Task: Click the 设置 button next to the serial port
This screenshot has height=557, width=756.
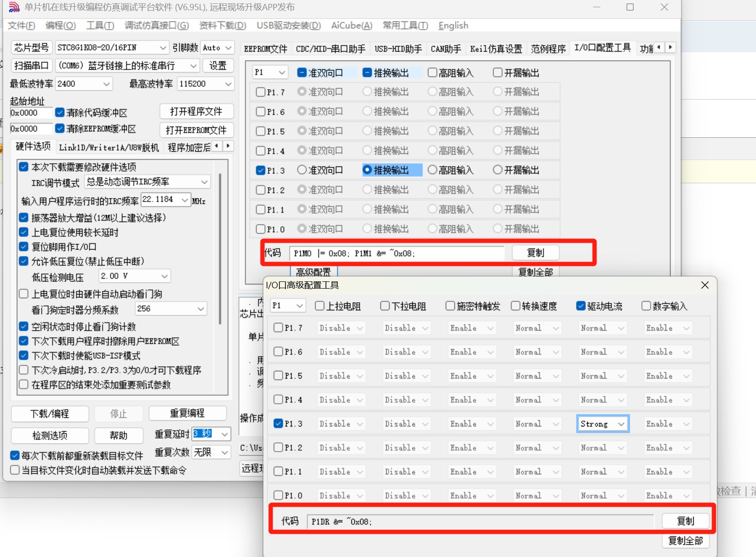Action: click(x=218, y=66)
